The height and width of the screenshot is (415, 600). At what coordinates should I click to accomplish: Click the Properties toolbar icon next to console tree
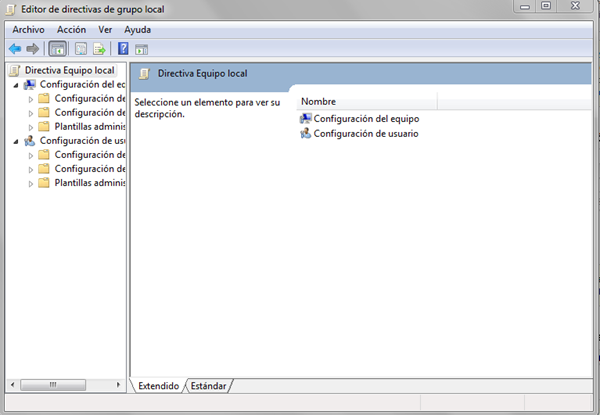(x=81, y=49)
